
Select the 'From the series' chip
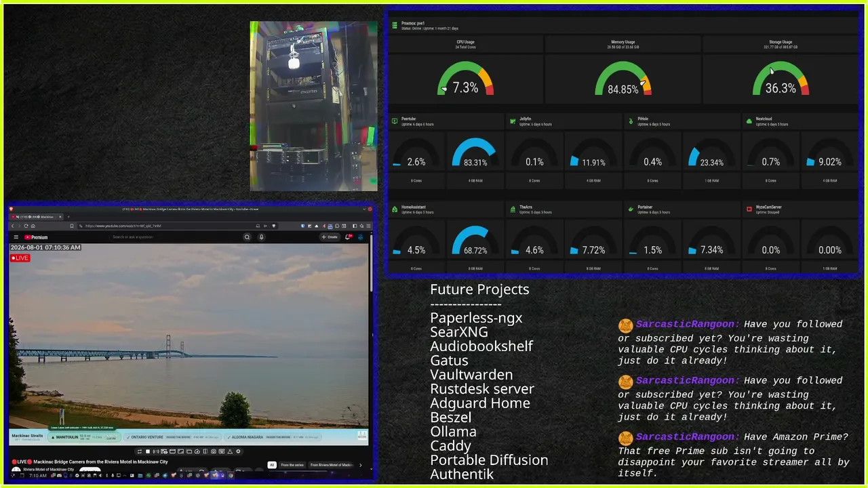tap(292, 465)
